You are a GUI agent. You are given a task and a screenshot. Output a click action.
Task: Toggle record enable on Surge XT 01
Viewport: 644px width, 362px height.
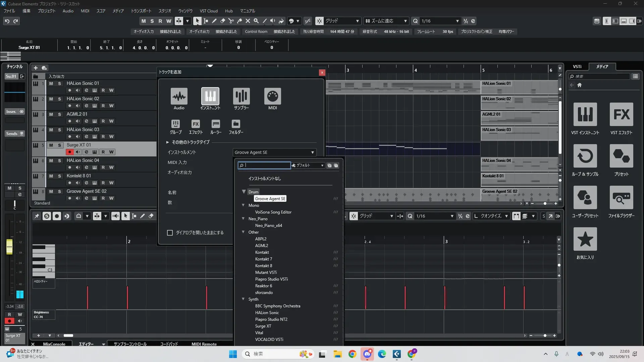tap(69, 152)
